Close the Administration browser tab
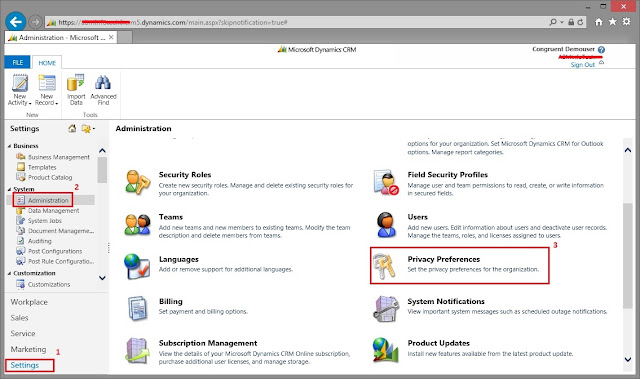This screenshot has height=379, width=640. (x=111, y=37)
